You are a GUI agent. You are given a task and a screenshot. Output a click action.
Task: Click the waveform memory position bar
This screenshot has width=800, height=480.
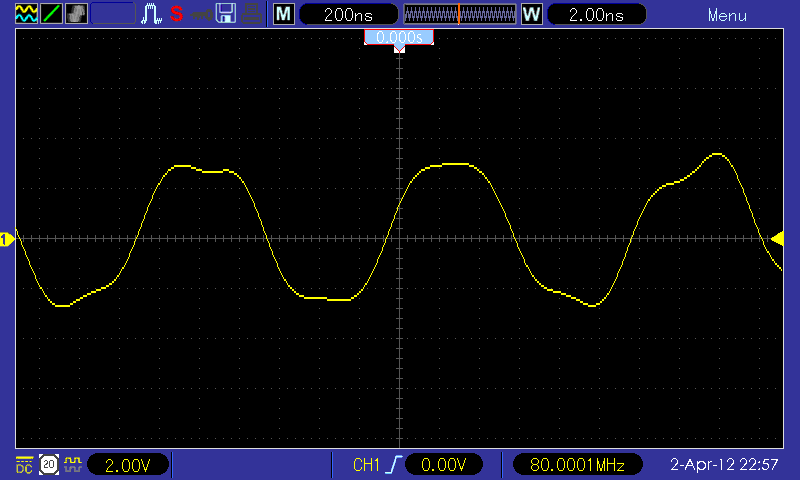460,14
